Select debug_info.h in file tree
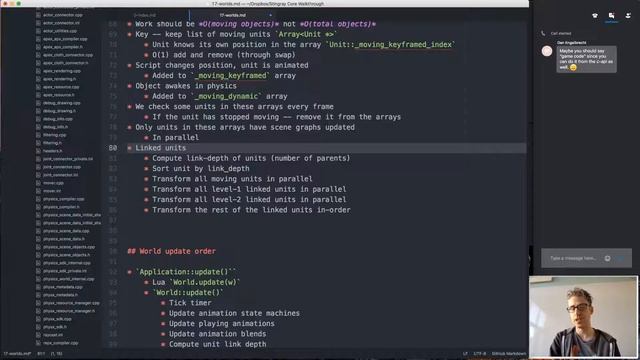Screen dimensions: 640x360 click(x=55, y=127)
